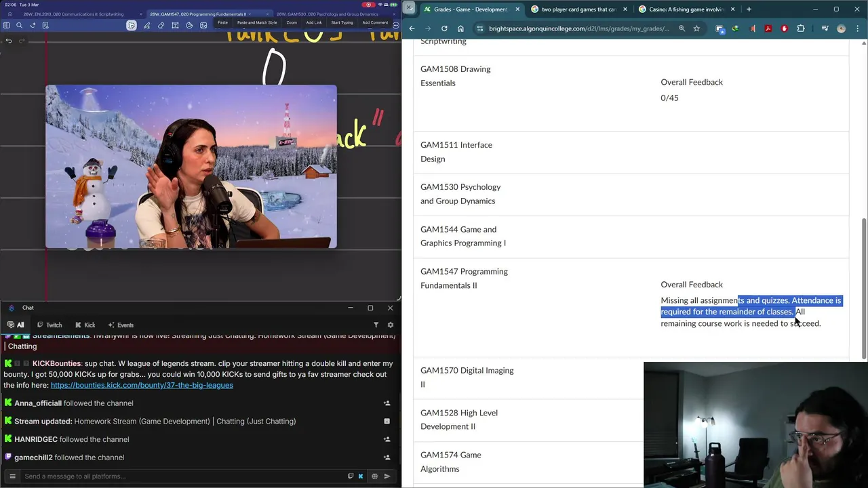
Task: Open search magnifier in the notes app toolbar
Action: pos(19,25)
